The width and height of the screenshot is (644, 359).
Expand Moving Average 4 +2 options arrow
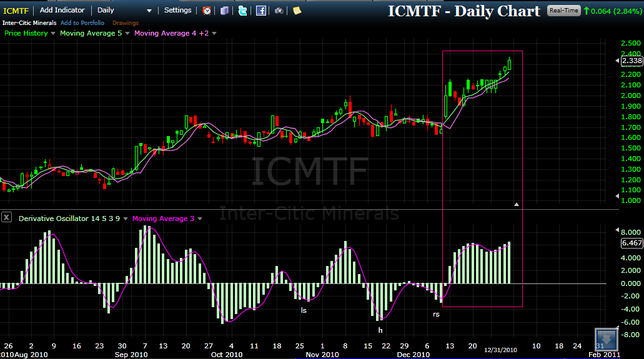coord(214,33)
